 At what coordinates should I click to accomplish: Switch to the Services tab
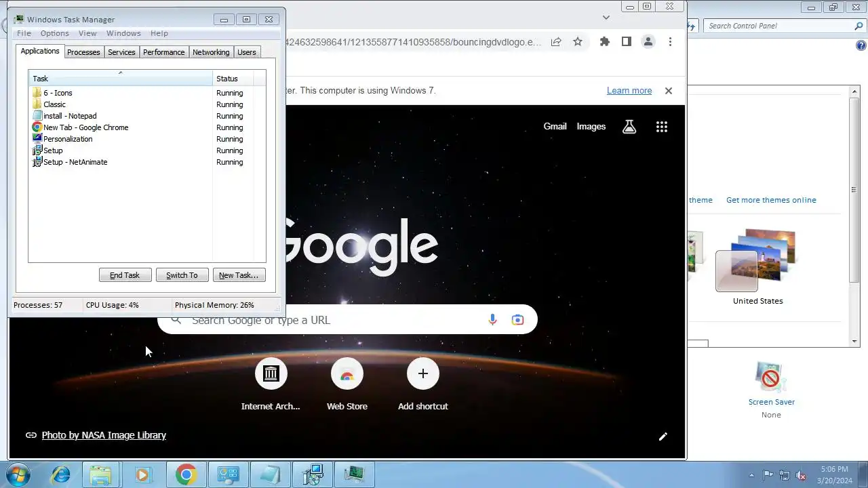click(x=121, y=52)
